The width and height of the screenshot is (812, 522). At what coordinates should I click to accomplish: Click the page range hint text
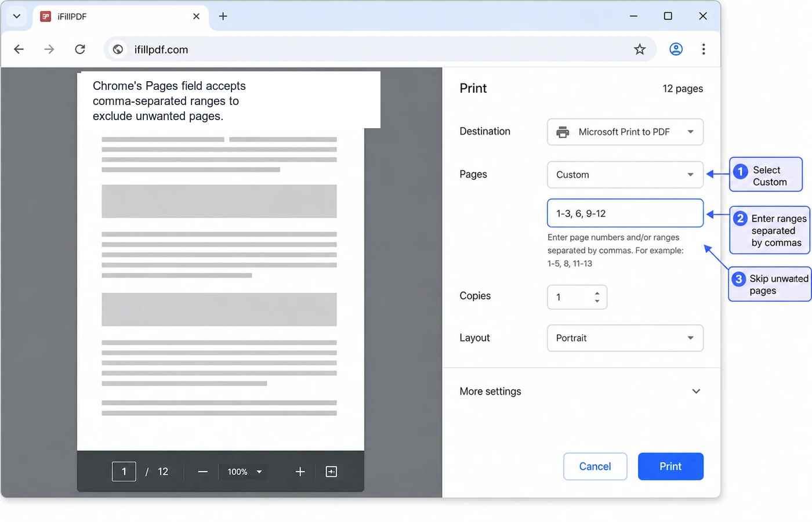(615, 251)
